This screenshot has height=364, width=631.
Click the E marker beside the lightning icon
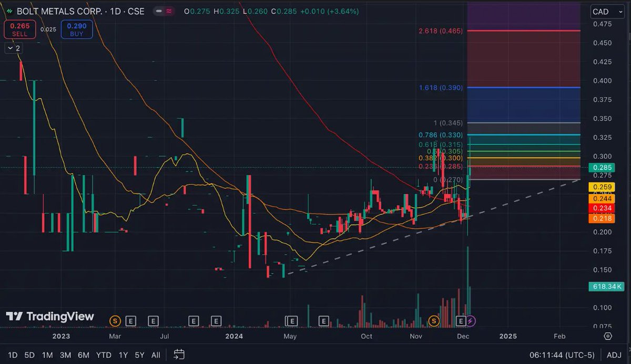461,320
